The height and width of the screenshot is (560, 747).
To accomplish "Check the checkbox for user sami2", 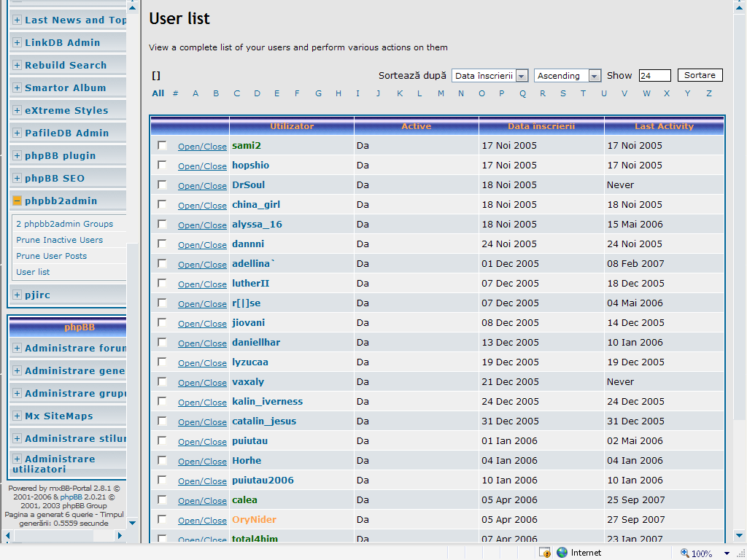I will pos(162,146).
